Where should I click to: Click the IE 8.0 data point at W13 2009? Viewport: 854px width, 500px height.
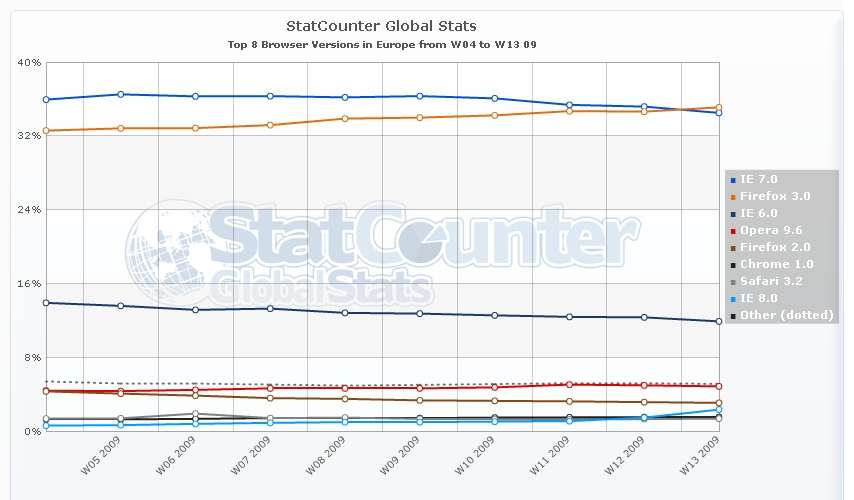(719, 409)
